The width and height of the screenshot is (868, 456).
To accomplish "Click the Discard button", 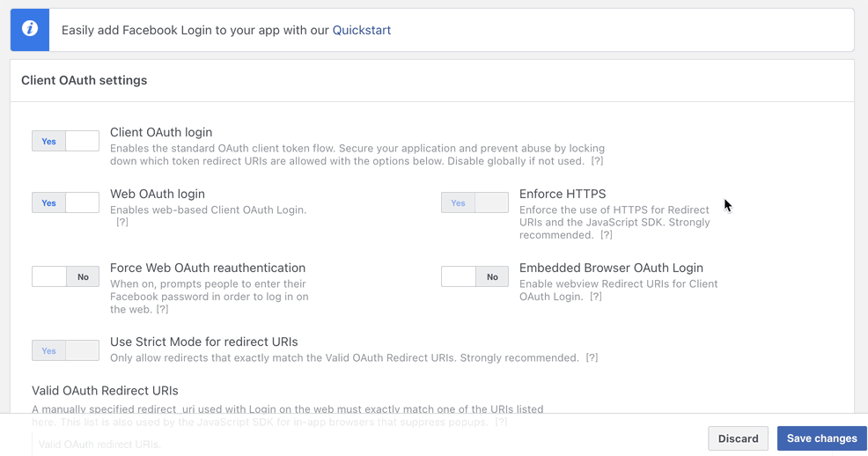I will coord(738,438).
